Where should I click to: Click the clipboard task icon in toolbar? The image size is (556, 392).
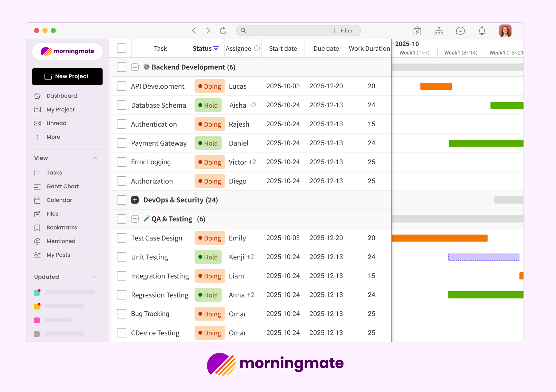417,31
